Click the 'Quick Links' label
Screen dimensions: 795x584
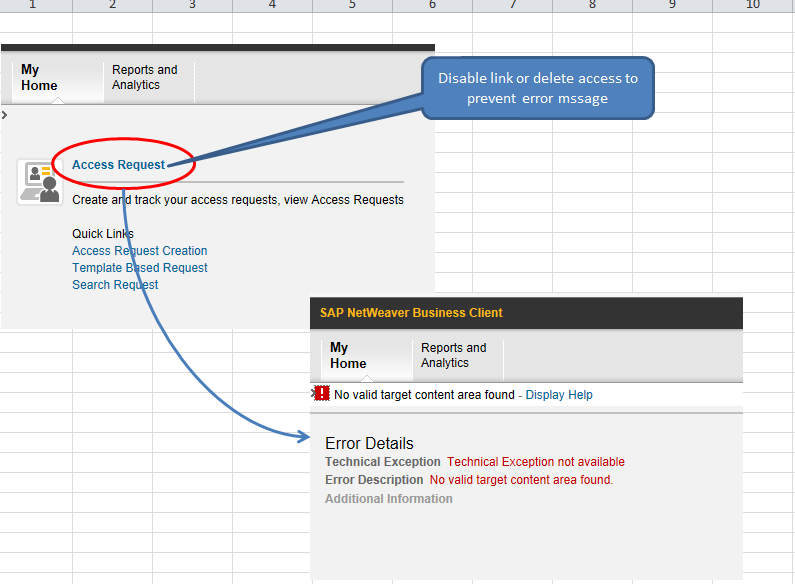[x=103, y=234]
